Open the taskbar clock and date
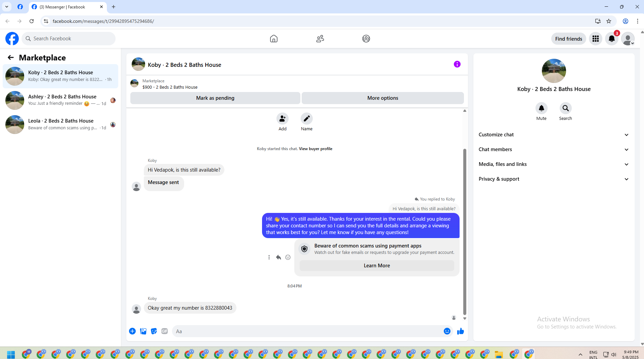 pyautogui.click(x=631, y=354)
